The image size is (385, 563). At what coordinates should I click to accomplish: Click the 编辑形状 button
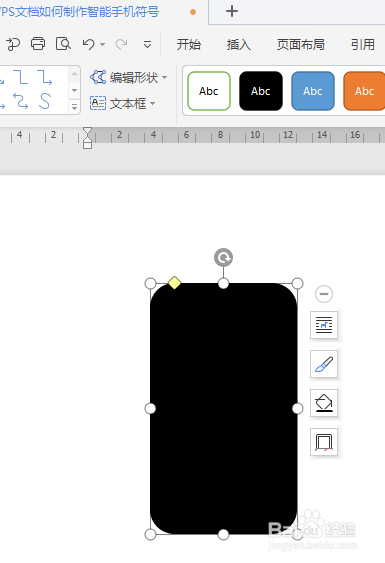click(x=124, y=77)
